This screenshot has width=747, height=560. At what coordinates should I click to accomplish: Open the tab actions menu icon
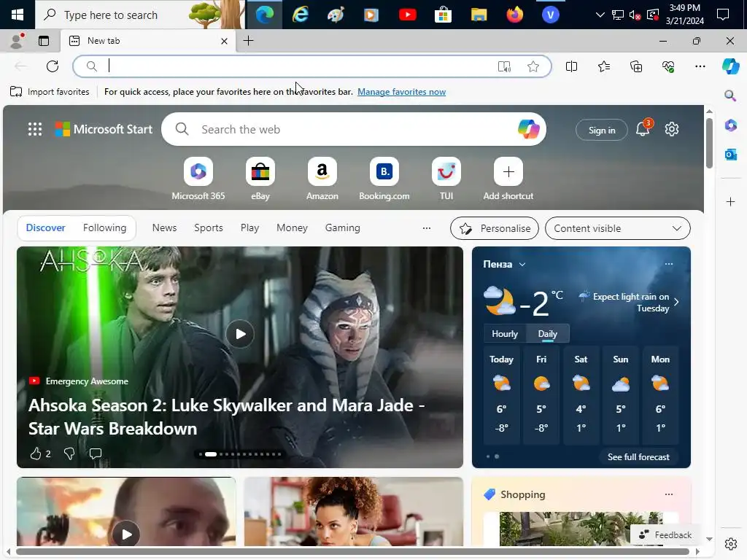tap(44, 41)
